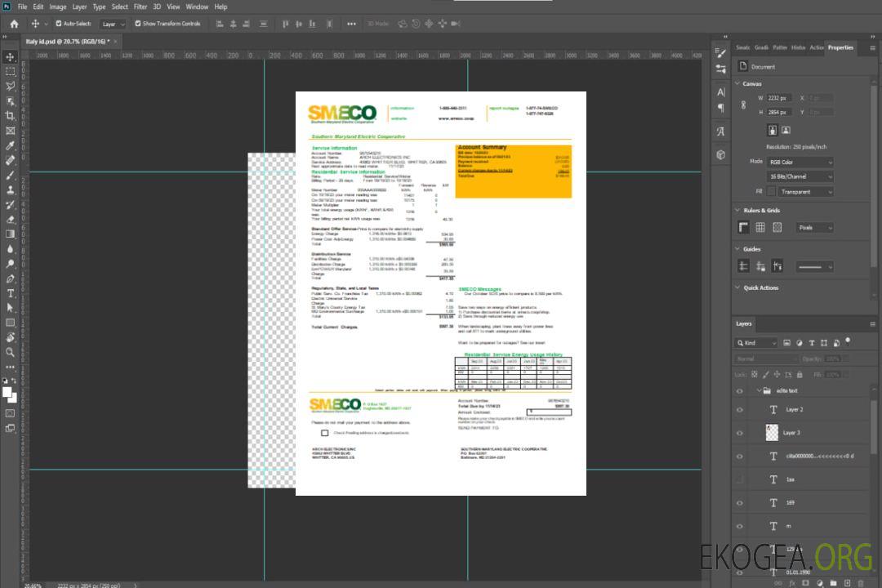
Task: Disable Show Transform Controls checkbox
Action: (137, 24)
